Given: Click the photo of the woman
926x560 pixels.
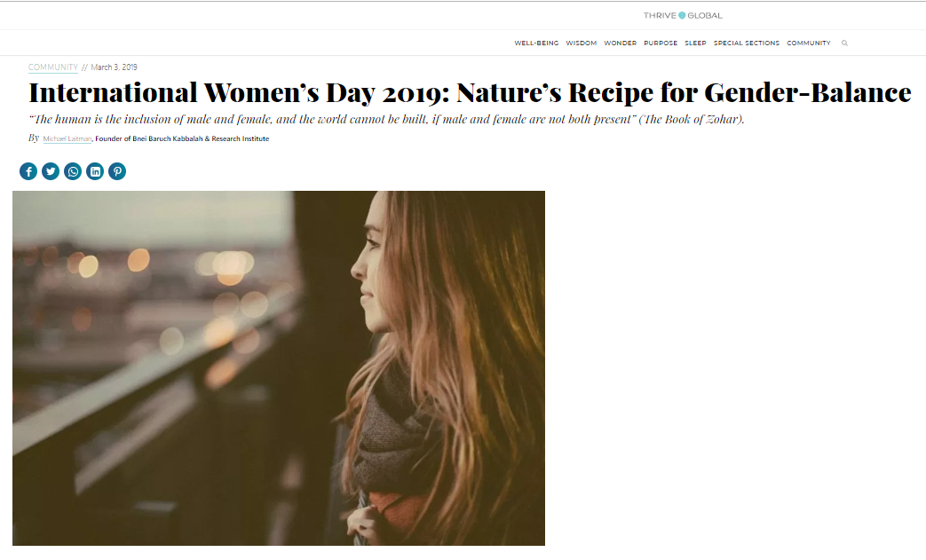Looking at the screenshot, I should 279,367.
